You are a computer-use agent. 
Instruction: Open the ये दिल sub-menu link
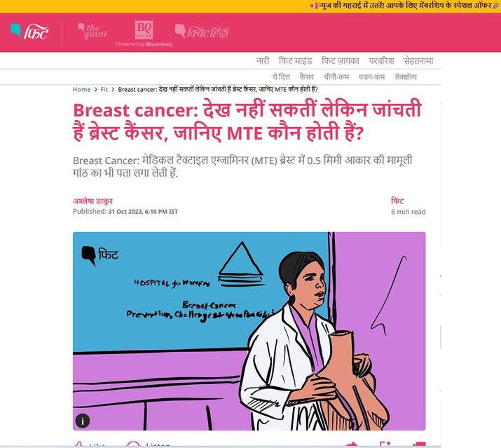tap(281, 77)
